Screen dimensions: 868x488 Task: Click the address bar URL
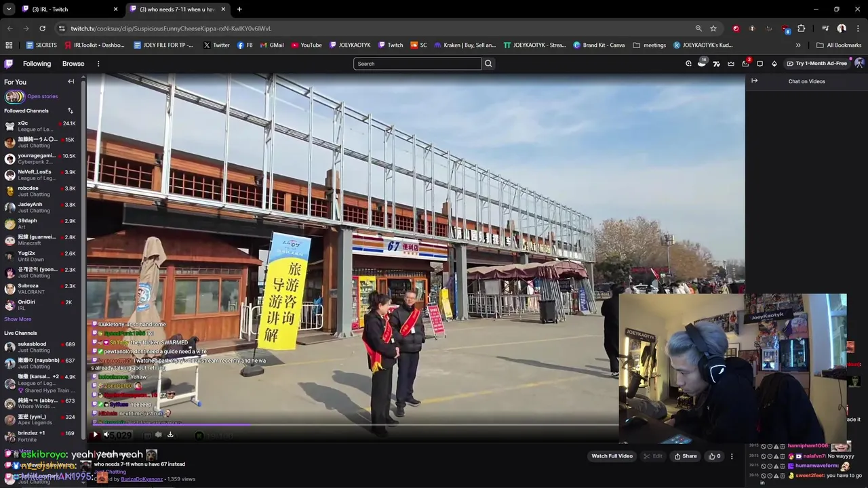click(x=171, y=28)
